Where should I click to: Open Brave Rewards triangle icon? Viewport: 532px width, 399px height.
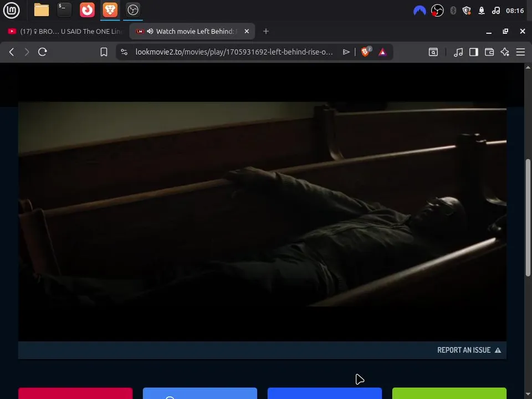[x=382, y=52]
